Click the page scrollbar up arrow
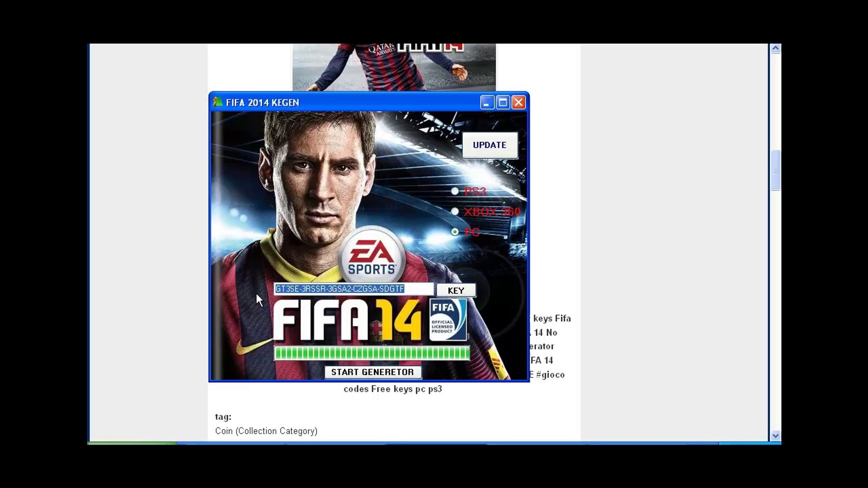This screenshot has height=488, width=868. 775,49
